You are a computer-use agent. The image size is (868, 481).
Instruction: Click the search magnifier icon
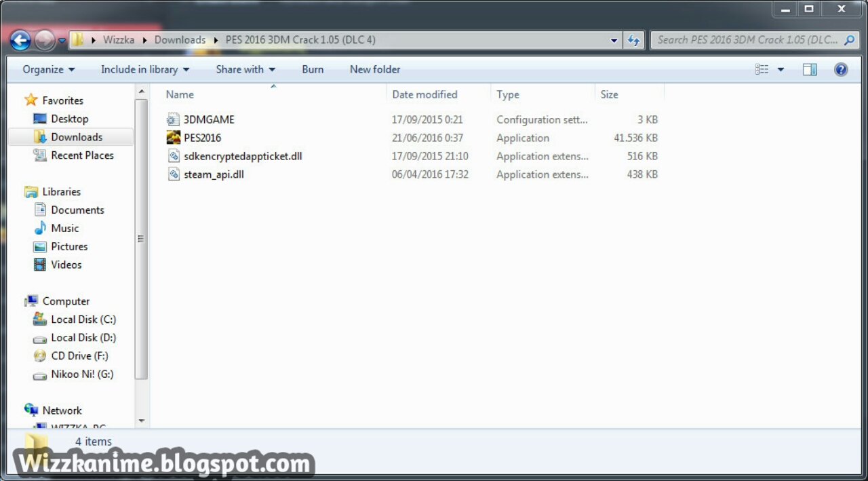click(x=849, y=40)
